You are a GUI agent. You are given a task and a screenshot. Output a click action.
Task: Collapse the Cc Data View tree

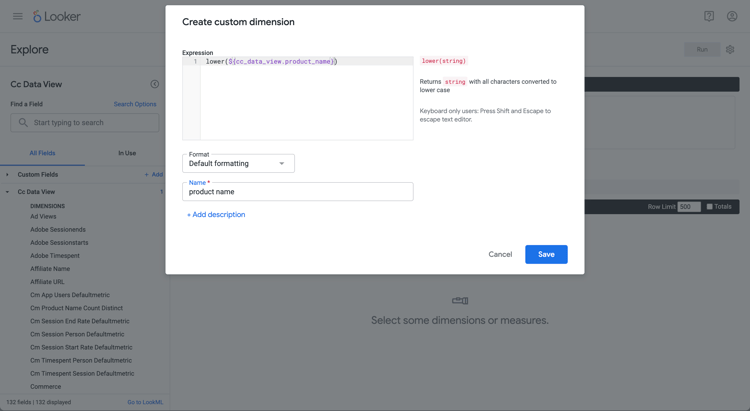pos(8,192)
